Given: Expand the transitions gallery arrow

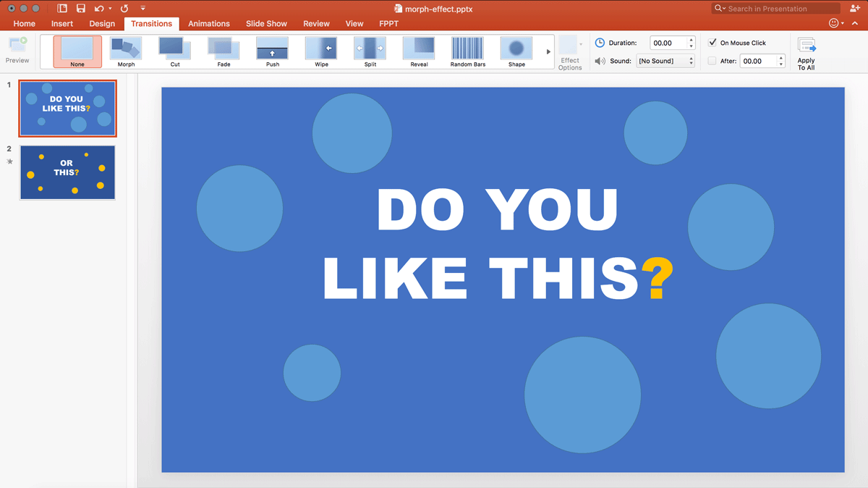Looking at the screenshot, I should click(548, 52).
